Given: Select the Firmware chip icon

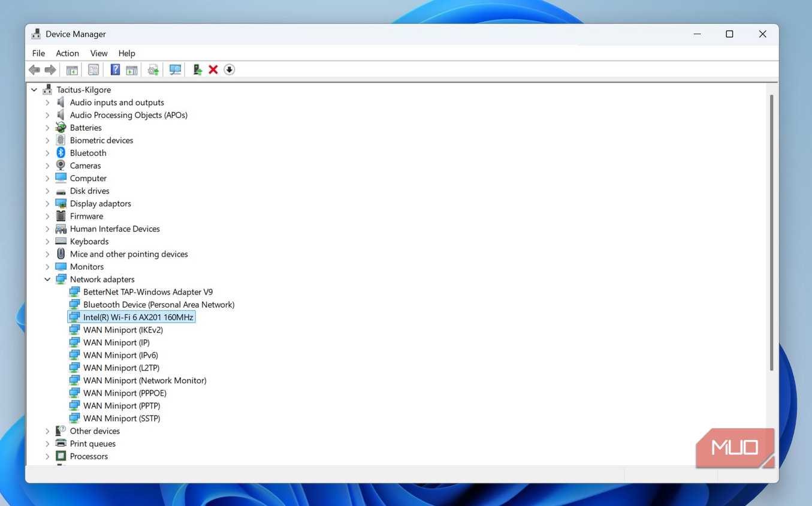Looking at the screenshot, I should 61,216.
